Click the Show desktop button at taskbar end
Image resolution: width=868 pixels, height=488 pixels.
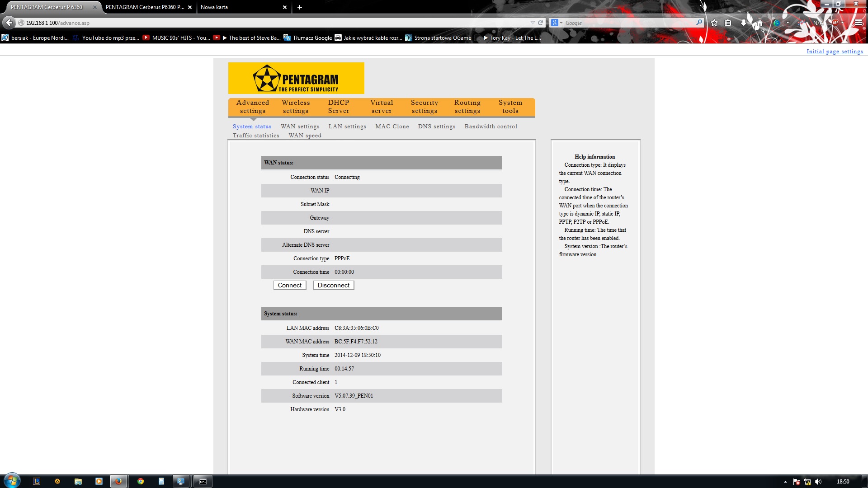pyautogui.click(x=864, y=481)
